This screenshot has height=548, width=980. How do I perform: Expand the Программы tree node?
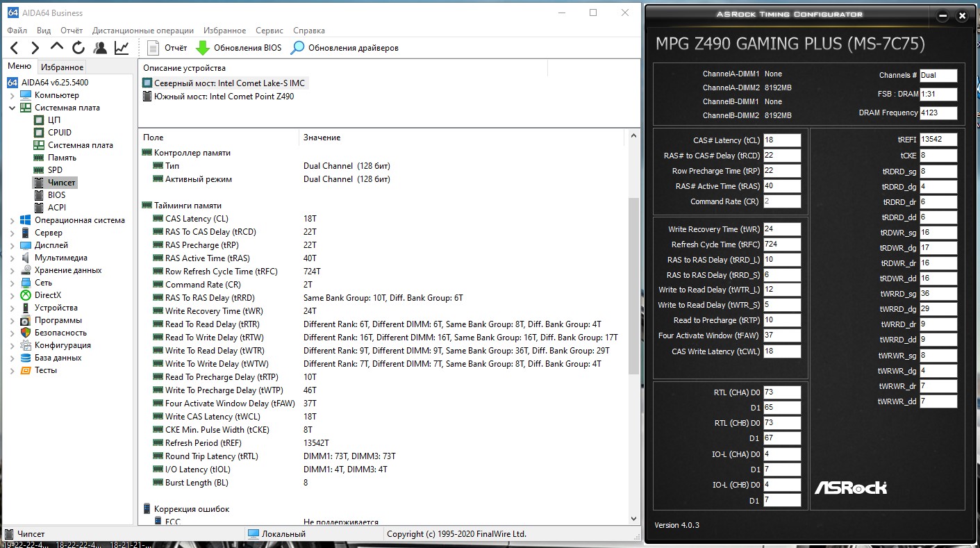pos(12,320)
